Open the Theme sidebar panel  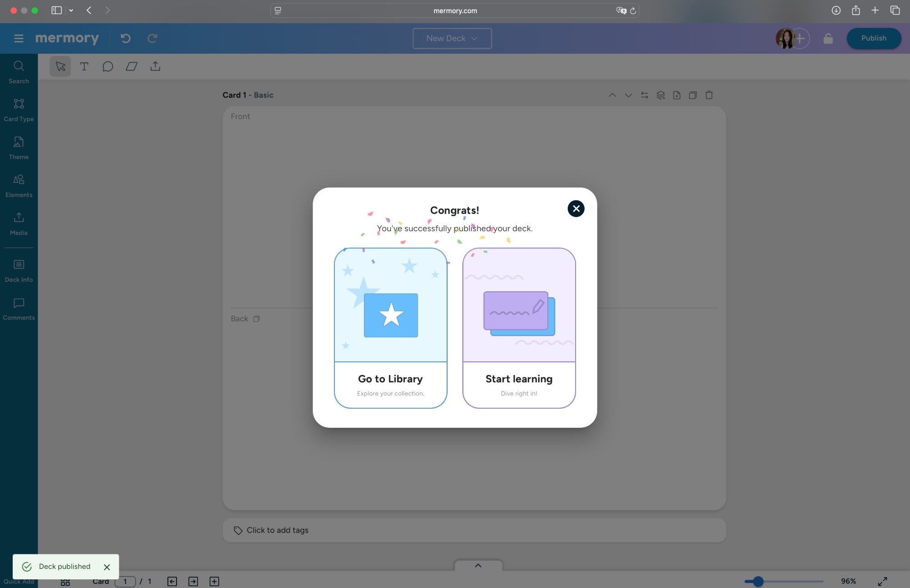click(x=19, y=148)
